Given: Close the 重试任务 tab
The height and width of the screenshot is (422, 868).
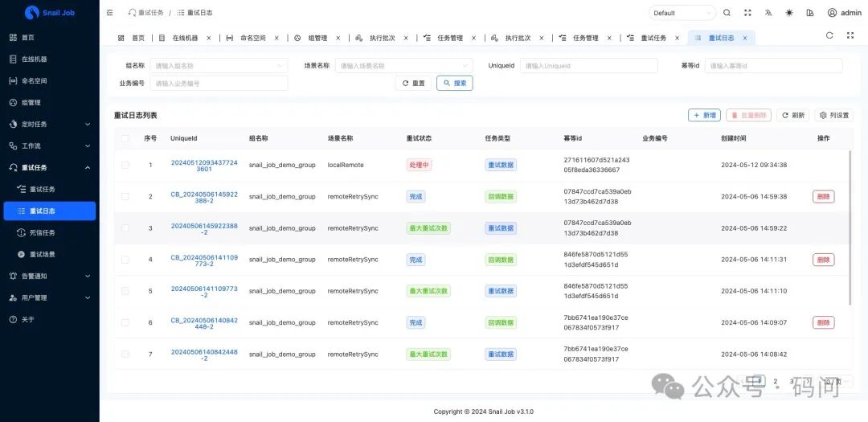Looking at the screenshot, I should (677, 39).
